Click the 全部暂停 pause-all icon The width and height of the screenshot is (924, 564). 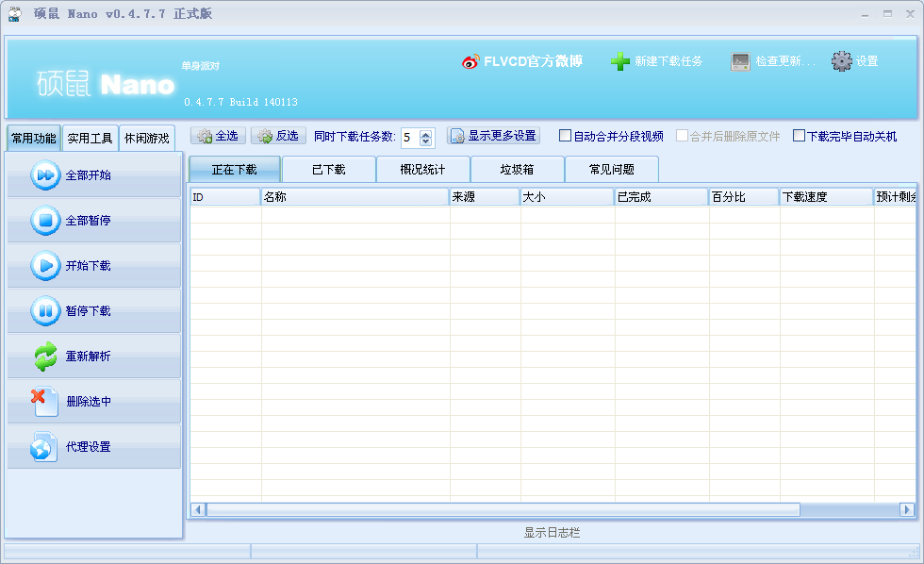click(45, 221)
